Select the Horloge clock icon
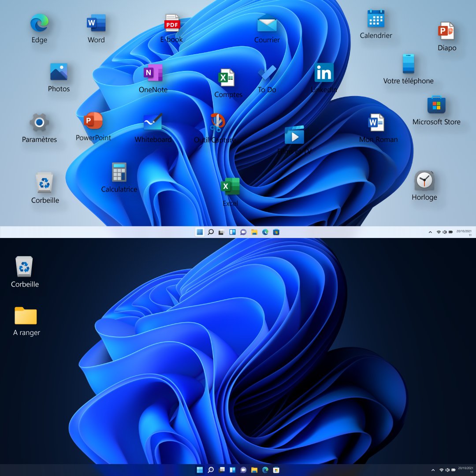Viewport: 476px width, 476px height. (424, 181)
